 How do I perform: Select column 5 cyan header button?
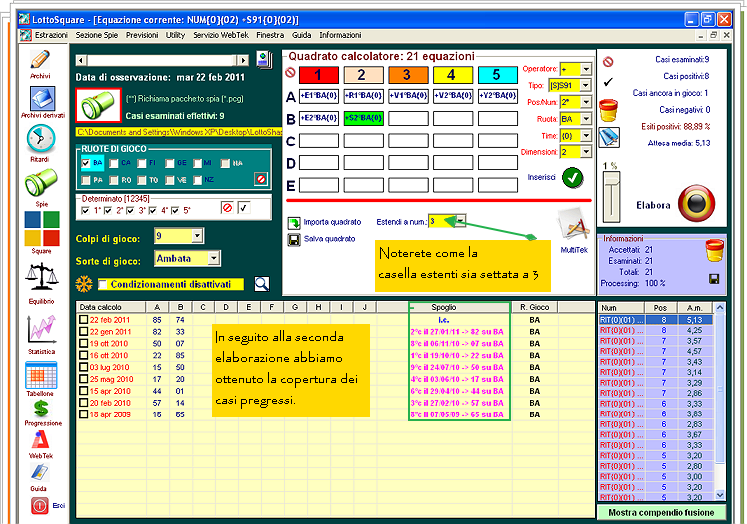tap(498, 75)
